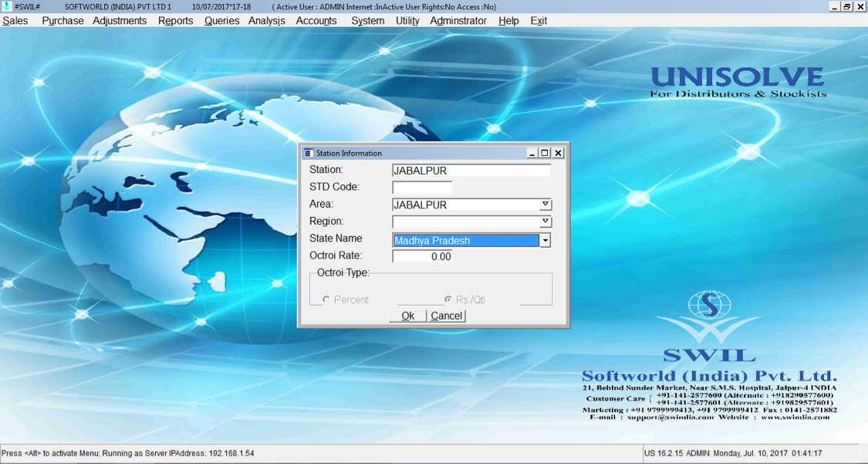This screenshot has height=464, width=868.
Task: Close the main SWIL window
Action: pos(861,7)
